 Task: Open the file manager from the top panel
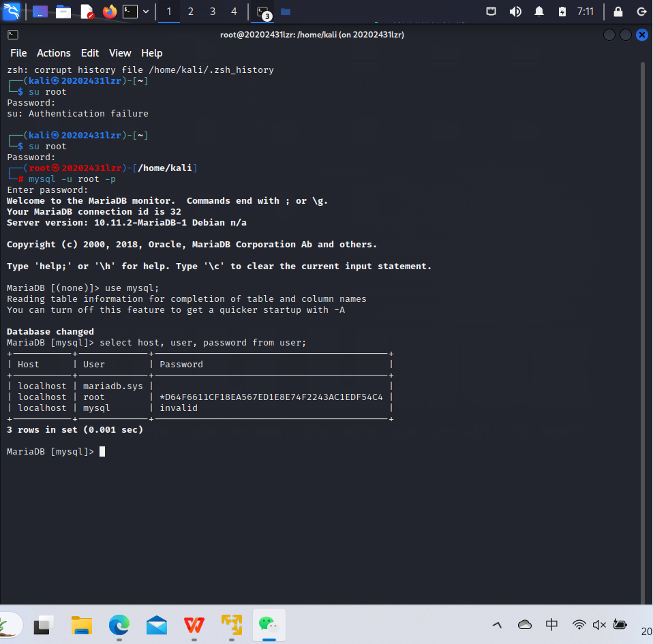pyautogui.click(x=63, y=12)
